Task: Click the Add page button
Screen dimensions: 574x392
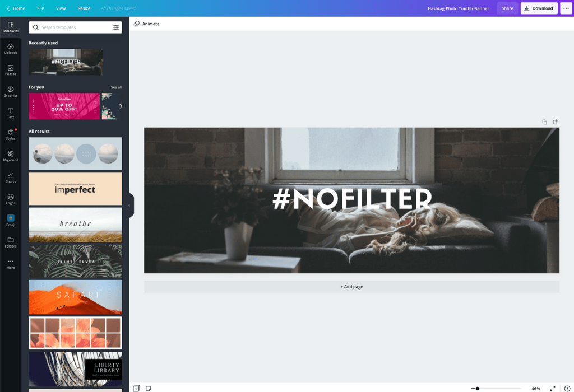Action: (351, 287)
